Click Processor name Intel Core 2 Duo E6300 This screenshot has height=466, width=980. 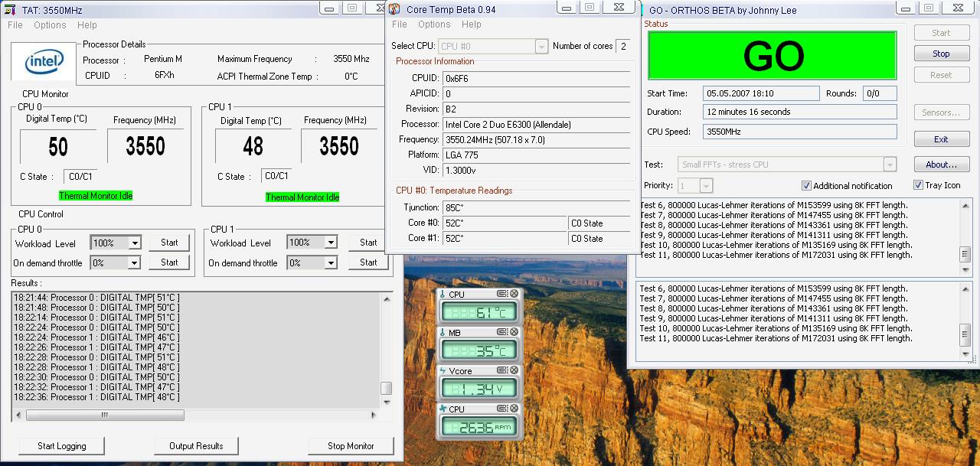click(536, 125)
